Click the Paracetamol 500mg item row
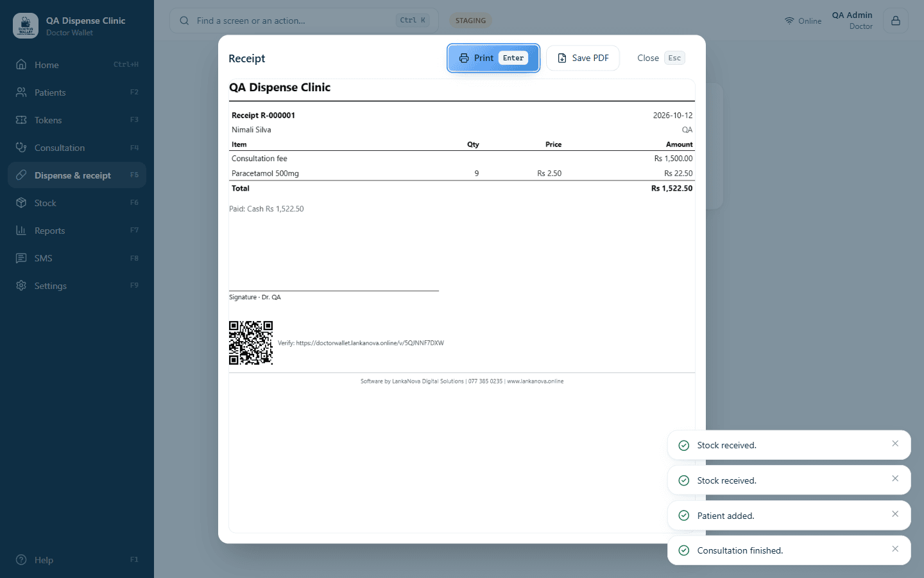This screenshot has width=924, height=578. coord(462,173)
